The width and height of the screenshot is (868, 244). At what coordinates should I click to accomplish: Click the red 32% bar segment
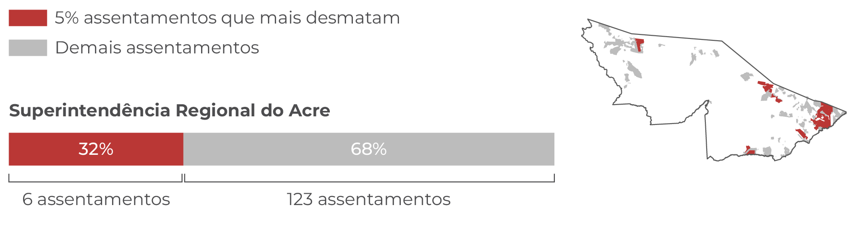pos(96,149)
